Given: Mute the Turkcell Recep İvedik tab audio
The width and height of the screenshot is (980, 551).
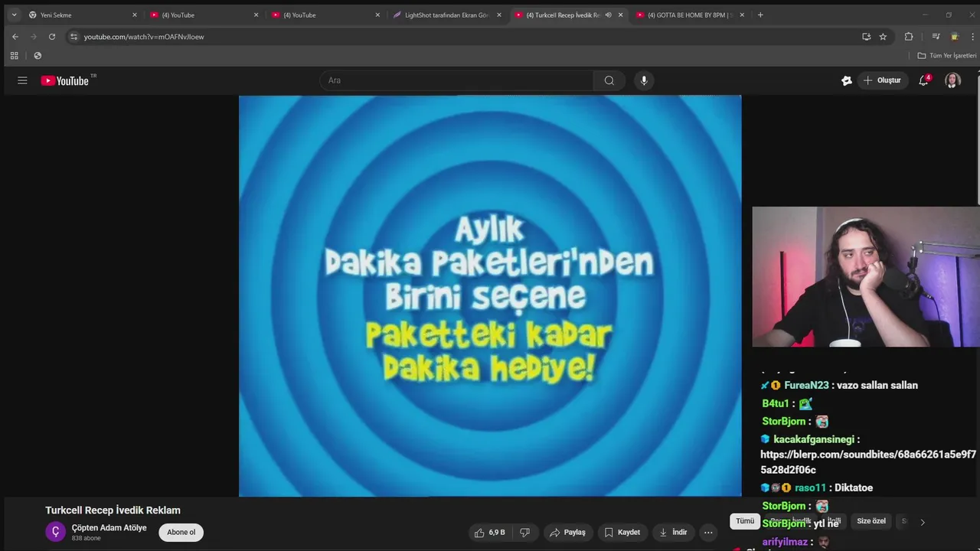Looking at the screenshot, I should [x=608, y=15].
